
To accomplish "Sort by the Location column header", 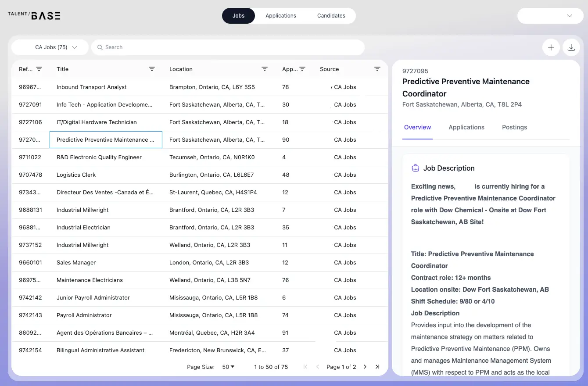I will pyautogui.click(x=181, y=69).
